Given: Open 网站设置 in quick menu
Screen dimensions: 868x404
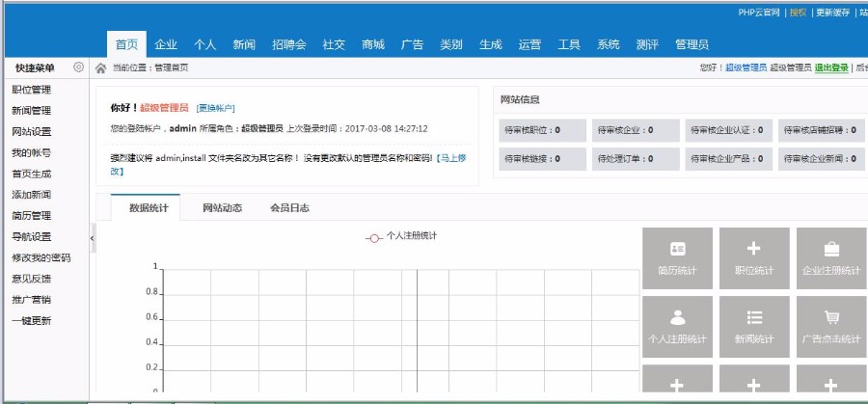Looking at the screenshot, I should [x=32, y=132].
